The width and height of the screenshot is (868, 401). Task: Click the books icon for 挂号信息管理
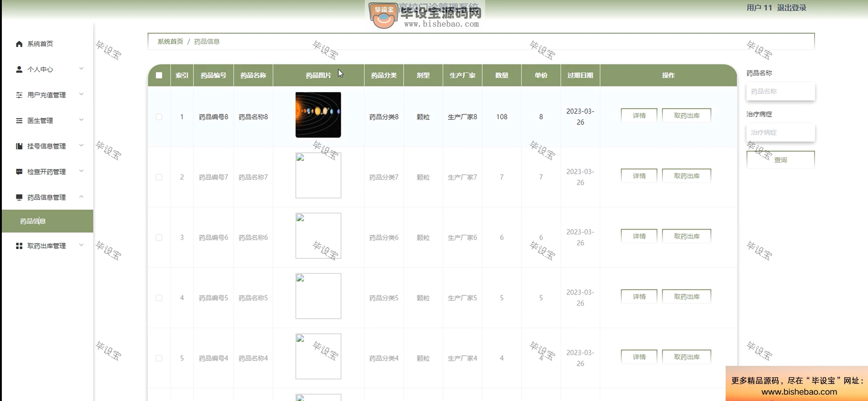point(19,146)
